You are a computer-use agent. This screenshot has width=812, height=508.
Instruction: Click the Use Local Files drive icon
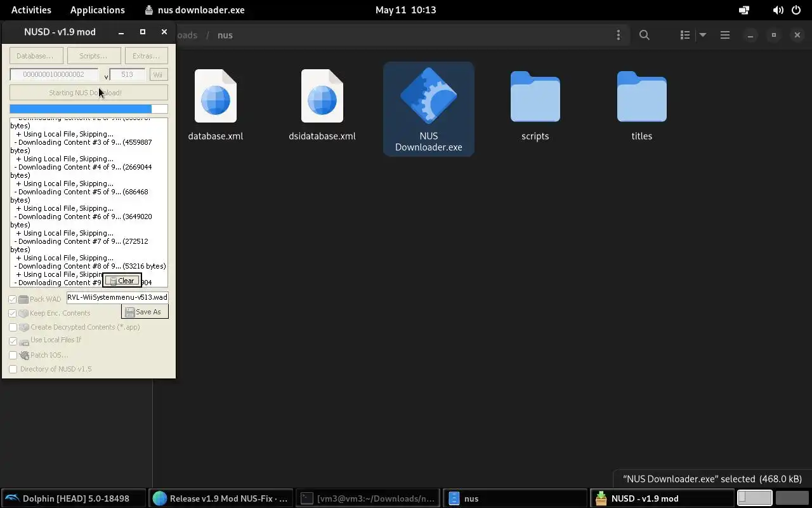click(24, 342)
